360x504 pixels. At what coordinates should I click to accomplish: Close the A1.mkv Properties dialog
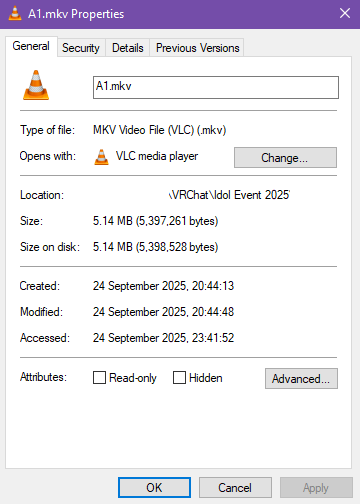[345, 13]
